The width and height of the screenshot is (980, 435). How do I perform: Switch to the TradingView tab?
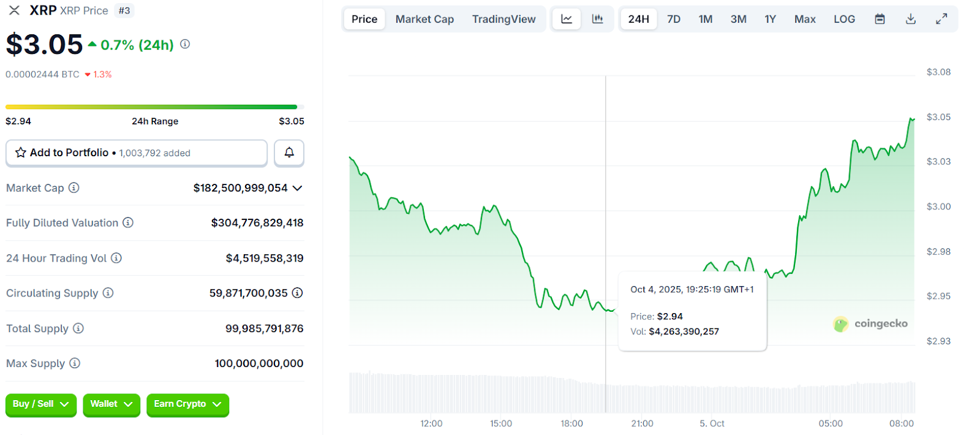(503, 19)
